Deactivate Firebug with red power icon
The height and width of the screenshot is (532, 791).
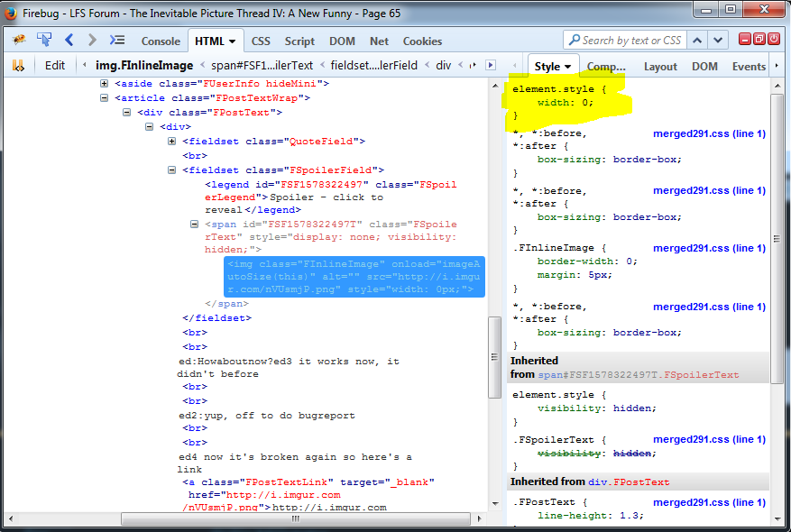[x=774, y=39]
